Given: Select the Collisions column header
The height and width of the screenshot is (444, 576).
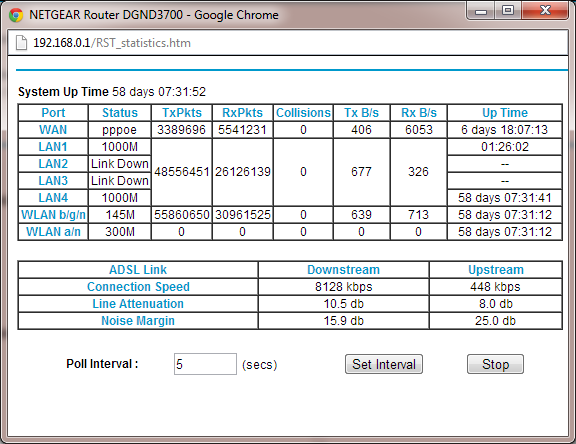Looking at the screenshot, I should coord(303,113).
